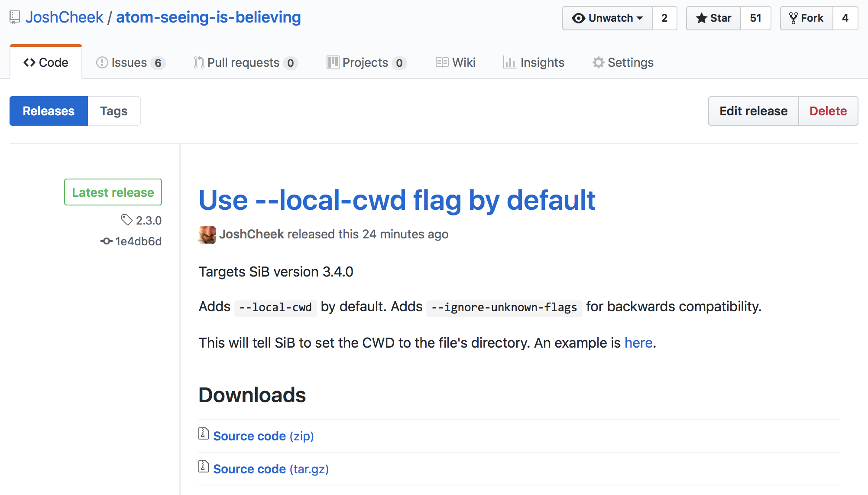Viewport: 868px width, 495px height.
Task: Click the Delete release button
Action: click(828, 111)
